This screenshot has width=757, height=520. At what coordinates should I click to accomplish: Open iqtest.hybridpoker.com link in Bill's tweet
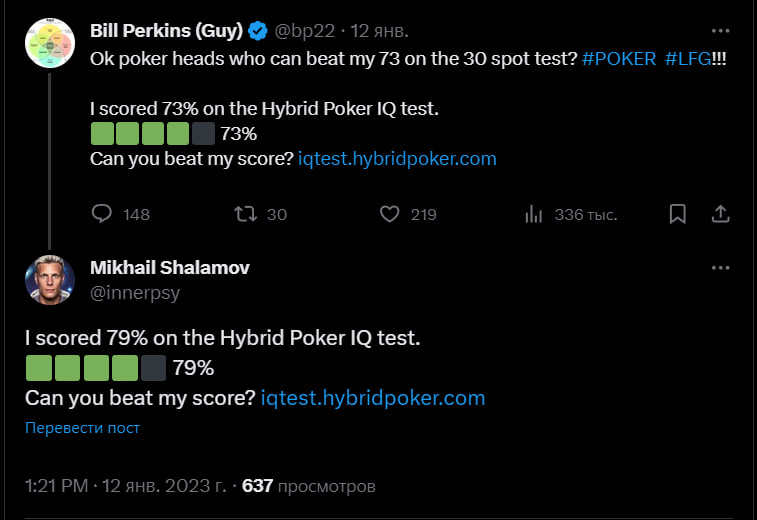click(x=397, y=158)
